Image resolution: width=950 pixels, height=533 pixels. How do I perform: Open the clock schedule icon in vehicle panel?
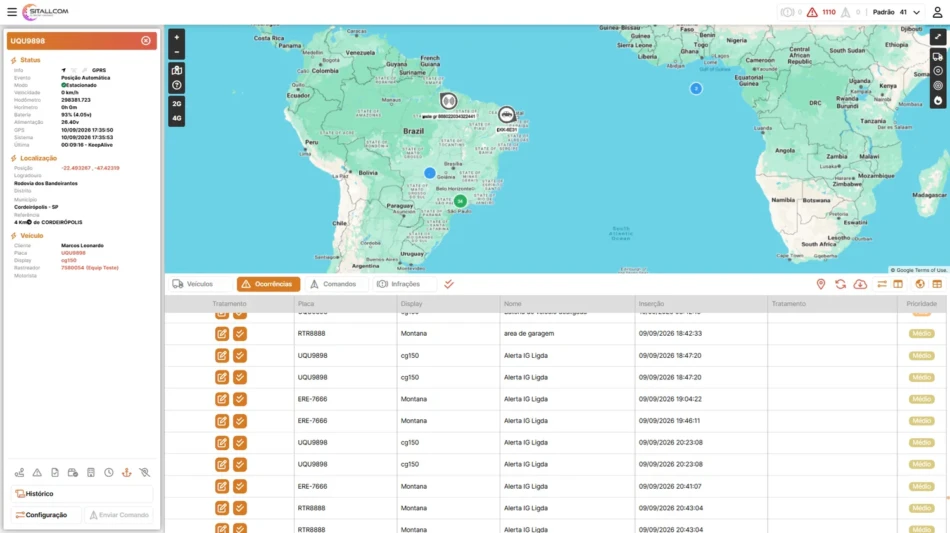click(x=108, y=472)
